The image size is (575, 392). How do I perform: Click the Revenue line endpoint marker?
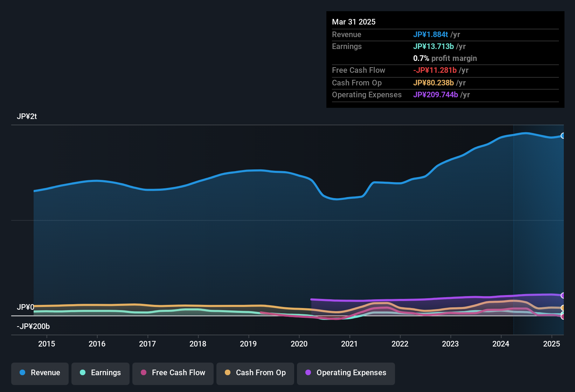click(x=563, y=136)
